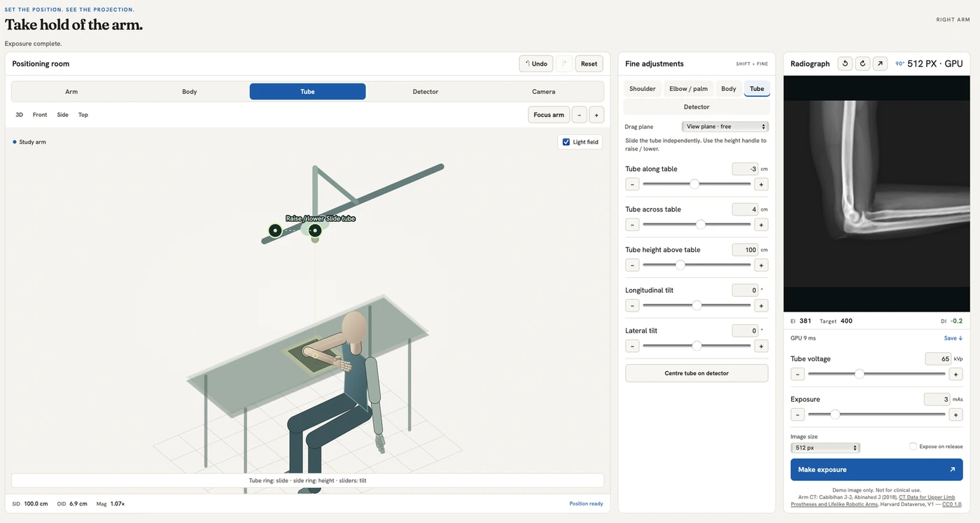Open the radiograph in expanded view
980x523 pixels.
[x=880, y=64]
